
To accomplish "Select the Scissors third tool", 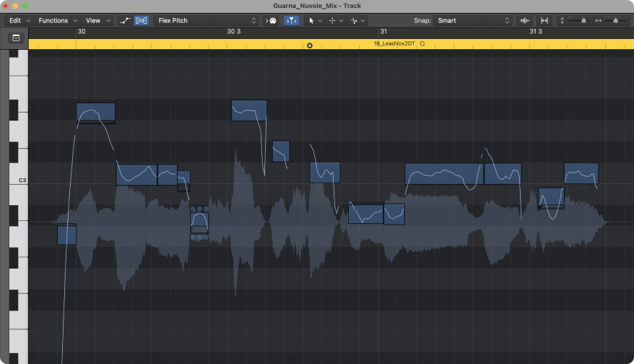I will point(355,21).
